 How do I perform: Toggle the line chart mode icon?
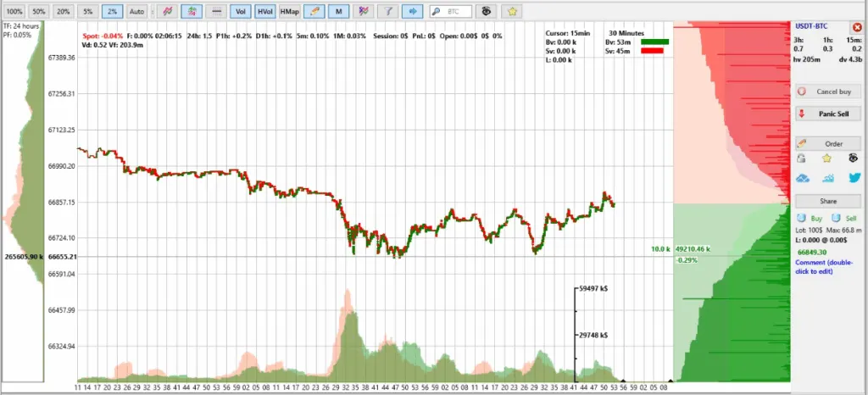click(x=168, y=11)
